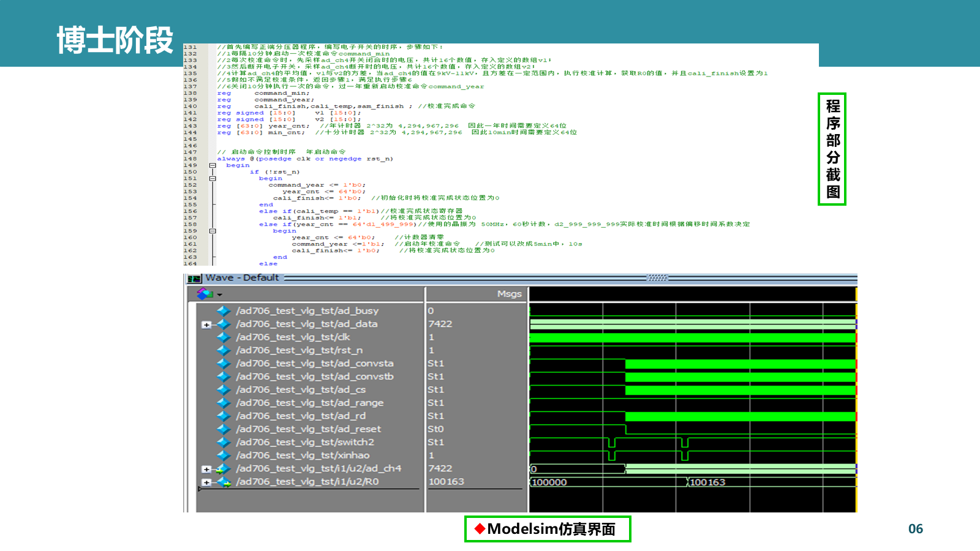The height and width of the screenshot is (551, 980).
Task: Click the Wave window title icon
Action: [x=194, y=279]
